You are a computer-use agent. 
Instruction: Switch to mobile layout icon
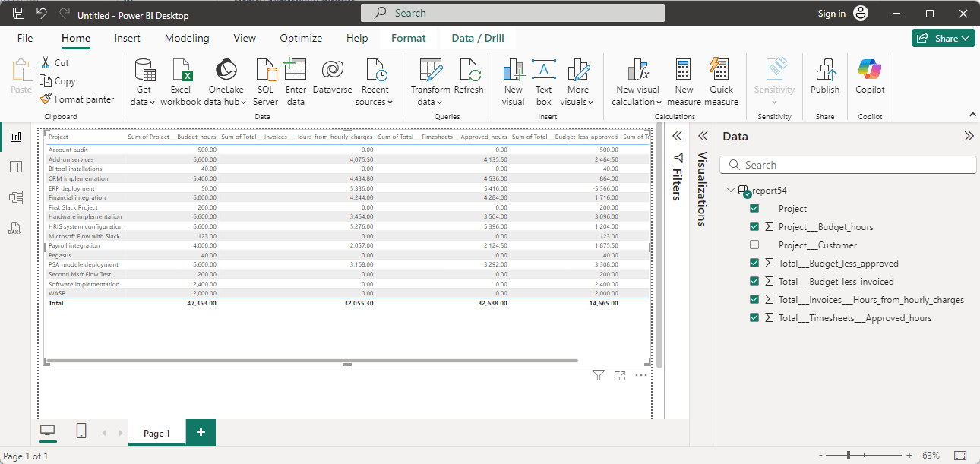(81, 431)
